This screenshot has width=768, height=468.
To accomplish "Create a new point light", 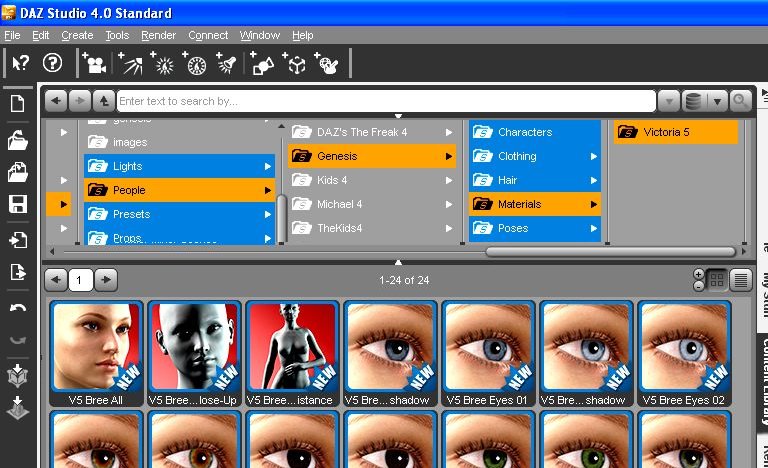I will tap(163, 63).
